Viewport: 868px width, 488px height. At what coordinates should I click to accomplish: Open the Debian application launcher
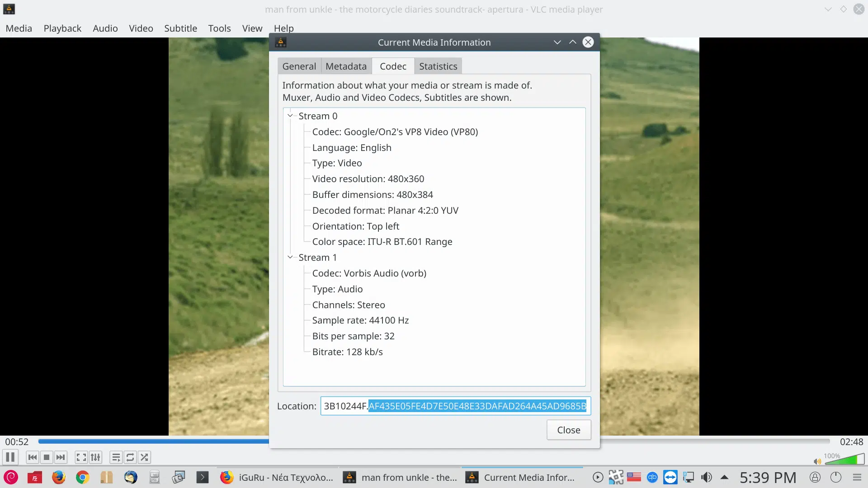[11, 477]
